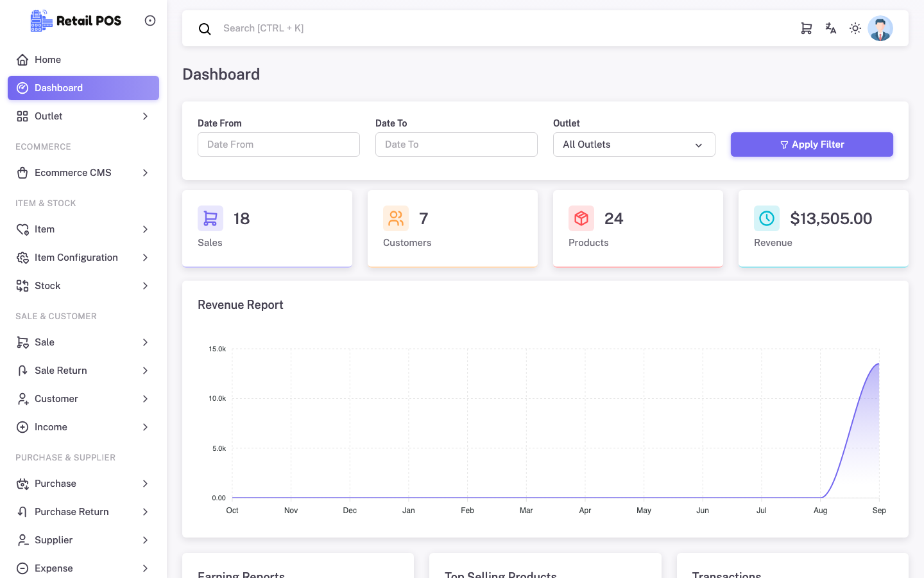Click the Retail POS logo
The width and height of the screenshot is (924, 578).
click(76, 21)
